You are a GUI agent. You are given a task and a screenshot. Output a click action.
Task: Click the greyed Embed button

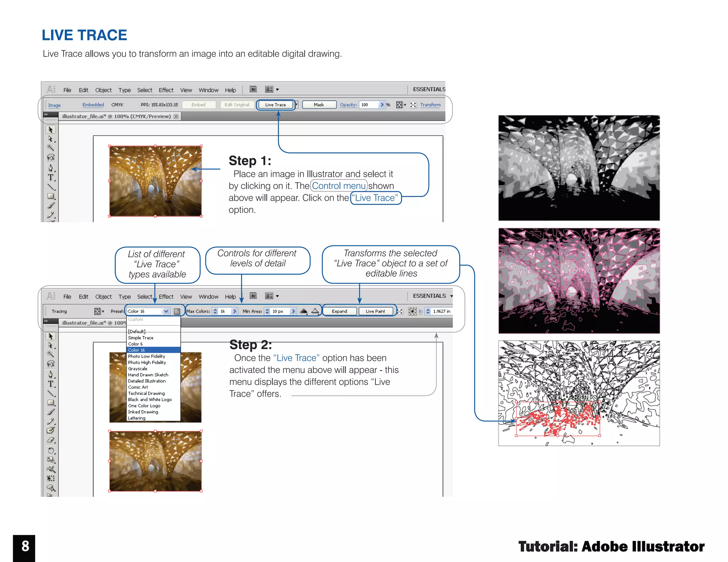point(199,105)
